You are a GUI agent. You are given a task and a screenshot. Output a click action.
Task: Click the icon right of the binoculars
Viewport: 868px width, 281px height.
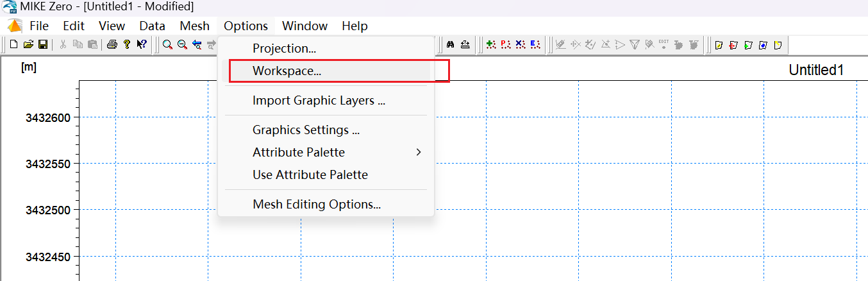point(465,44)
